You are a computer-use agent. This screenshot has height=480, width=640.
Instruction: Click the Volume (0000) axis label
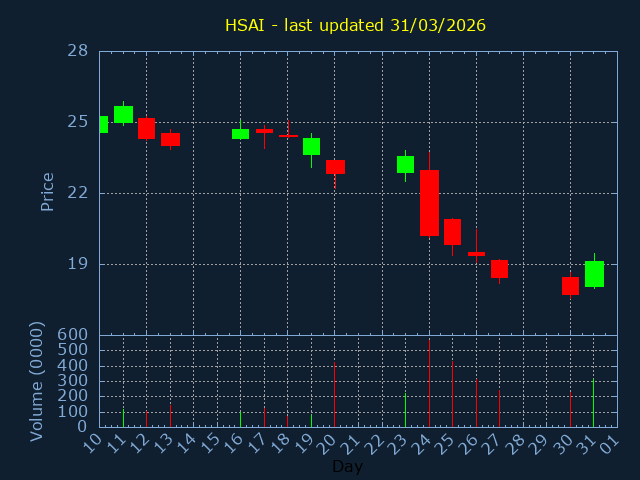coord(37,381)
